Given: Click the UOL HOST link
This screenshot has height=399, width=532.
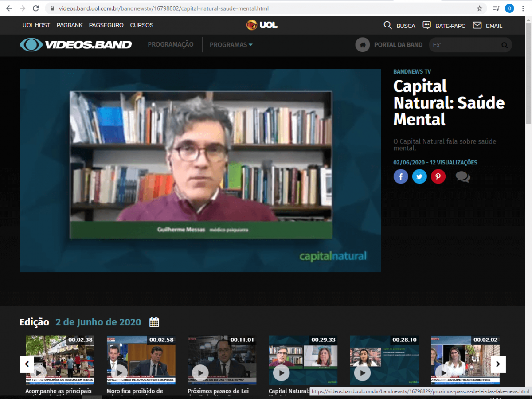Looking at the screenshot, I should click(x=36, y=25).
